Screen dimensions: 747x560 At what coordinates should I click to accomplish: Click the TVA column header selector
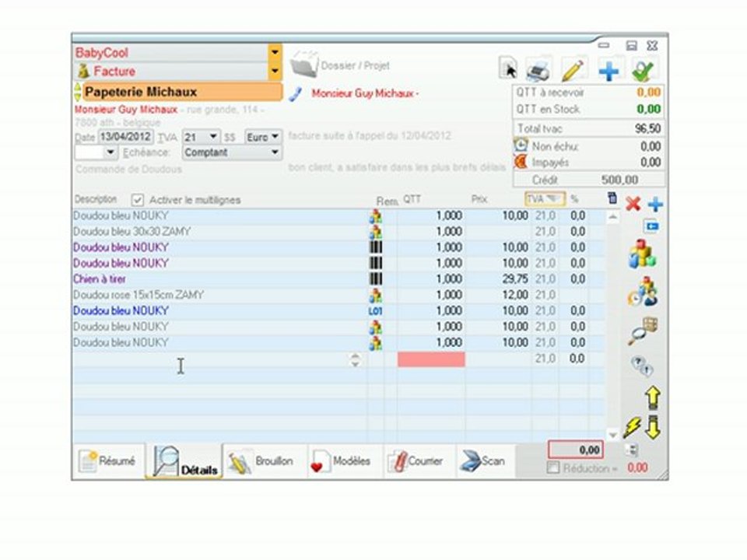click(x=545, y=198)
